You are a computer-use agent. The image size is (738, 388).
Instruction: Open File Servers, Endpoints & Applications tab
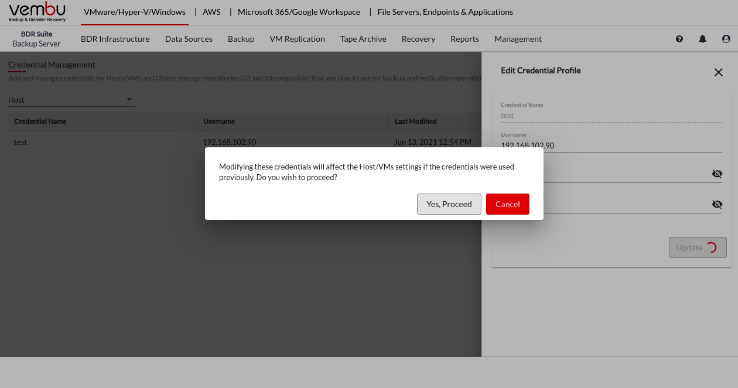[x=445, y=12]
